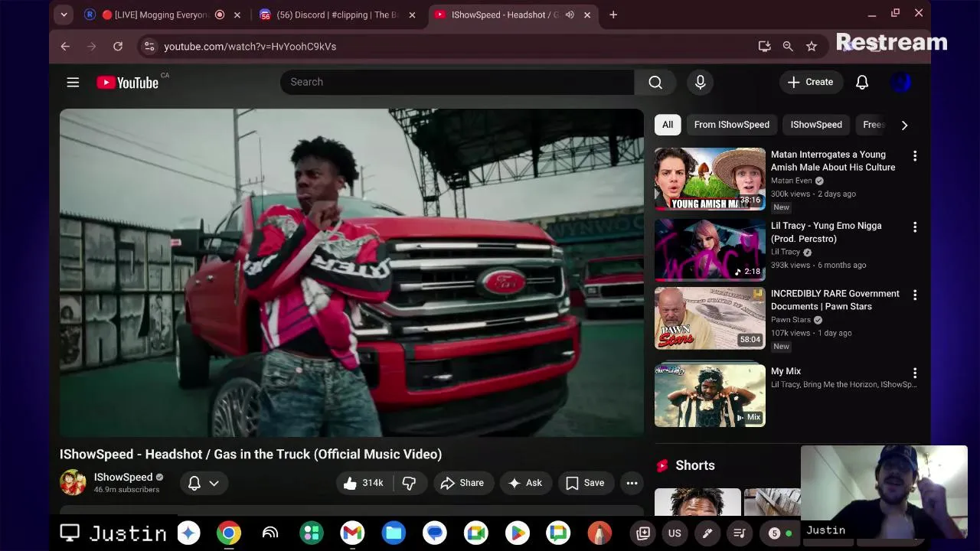
Task: Toggle notification bell subscription dropdown
Action: (x=203, y=483)
